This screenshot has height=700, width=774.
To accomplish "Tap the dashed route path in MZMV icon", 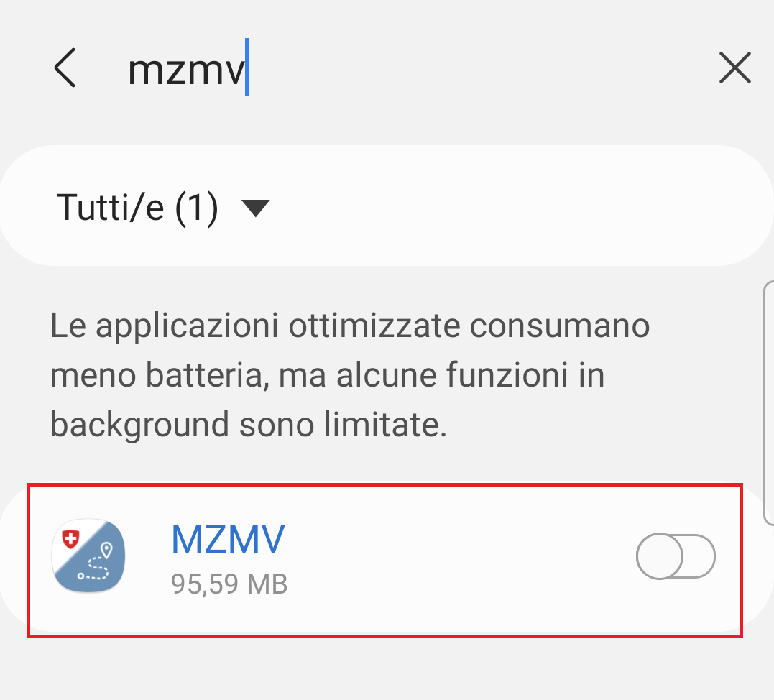I will pos(95,568).
